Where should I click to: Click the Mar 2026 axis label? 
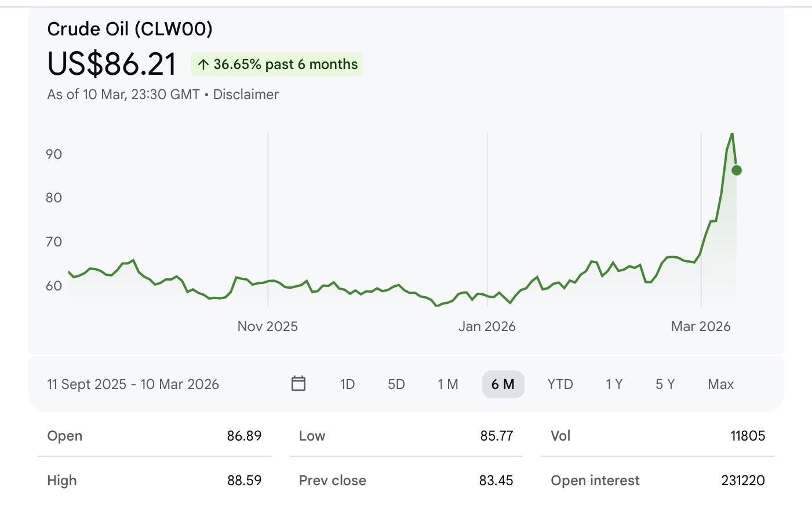point(701,326)
